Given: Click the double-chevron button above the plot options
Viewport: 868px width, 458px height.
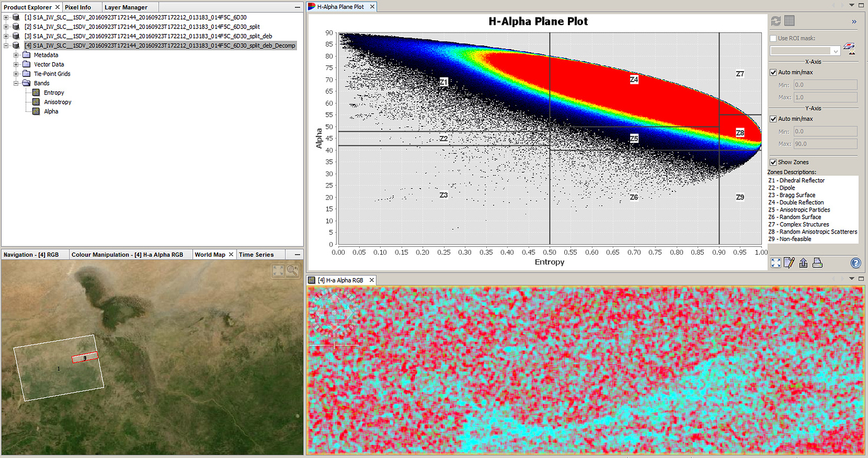Looking at the screenshot, I should pyautogui.click(x=854, y=21).
